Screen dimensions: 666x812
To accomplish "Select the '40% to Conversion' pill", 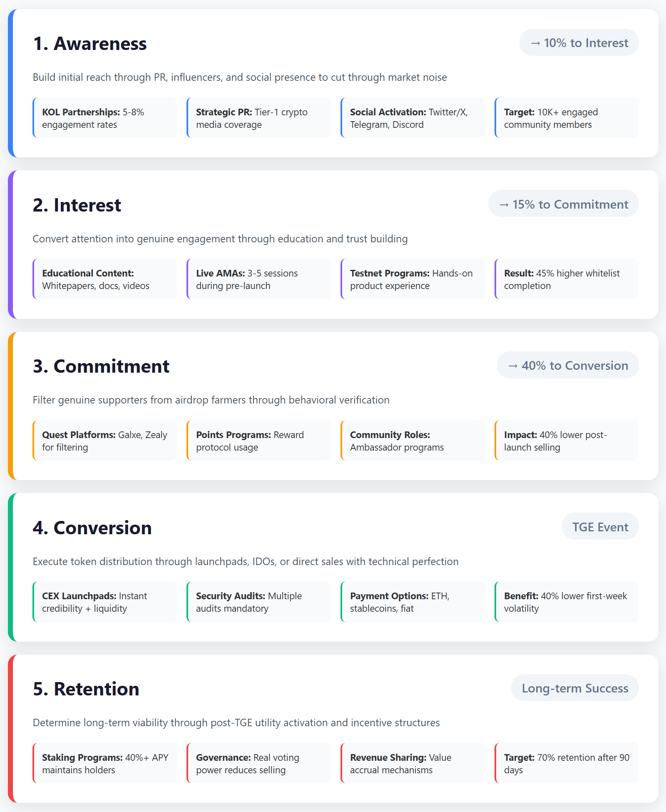I will [567, 366].
